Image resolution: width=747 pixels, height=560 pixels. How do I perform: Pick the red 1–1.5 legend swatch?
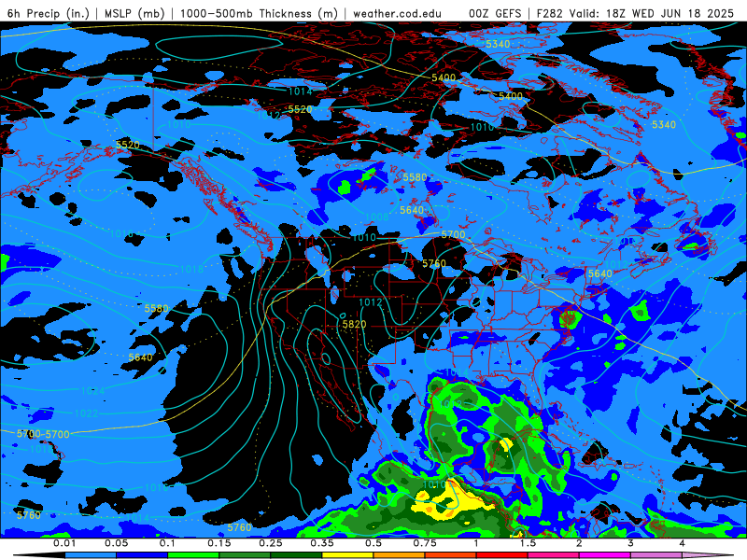pos(502,555)
